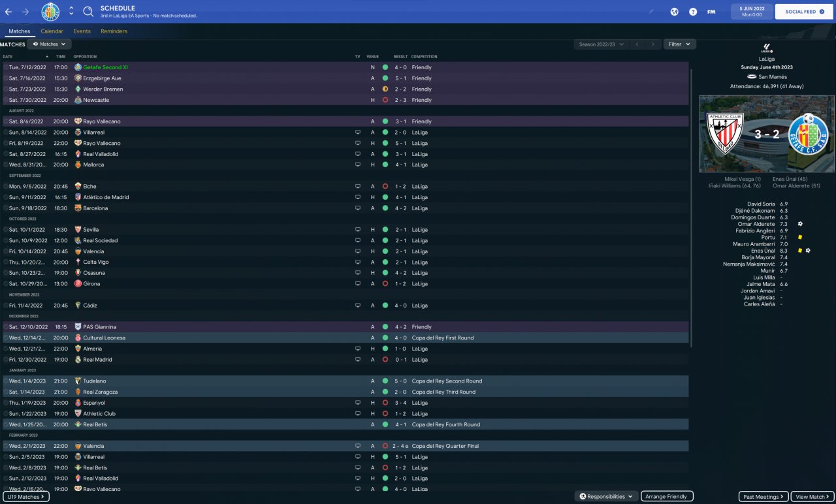Screen dimensions: 836x504
Task: Click the TV icon in the Osasuna row
Action: (357, 273)
